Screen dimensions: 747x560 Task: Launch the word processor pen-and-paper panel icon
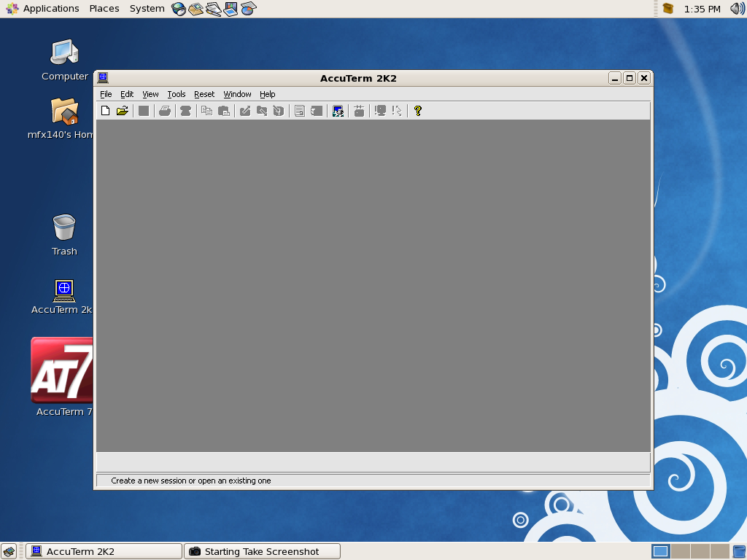click(214, 9)
